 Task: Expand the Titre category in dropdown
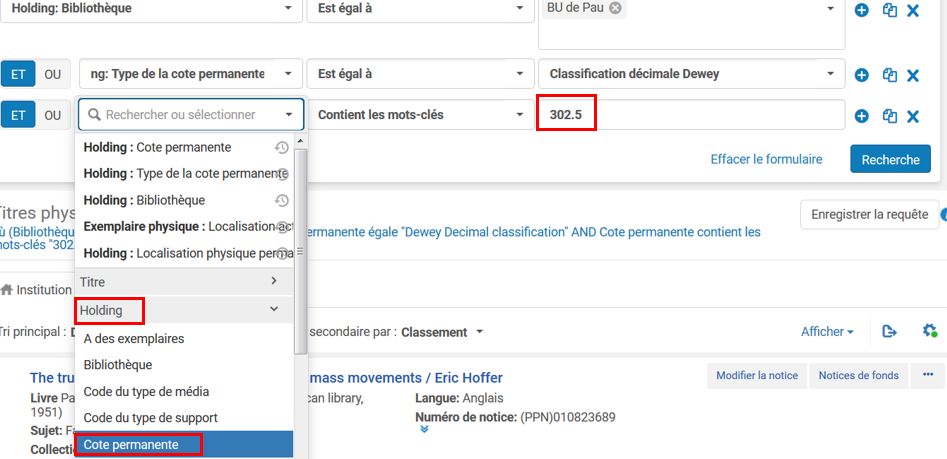click(x=274, y=283)
